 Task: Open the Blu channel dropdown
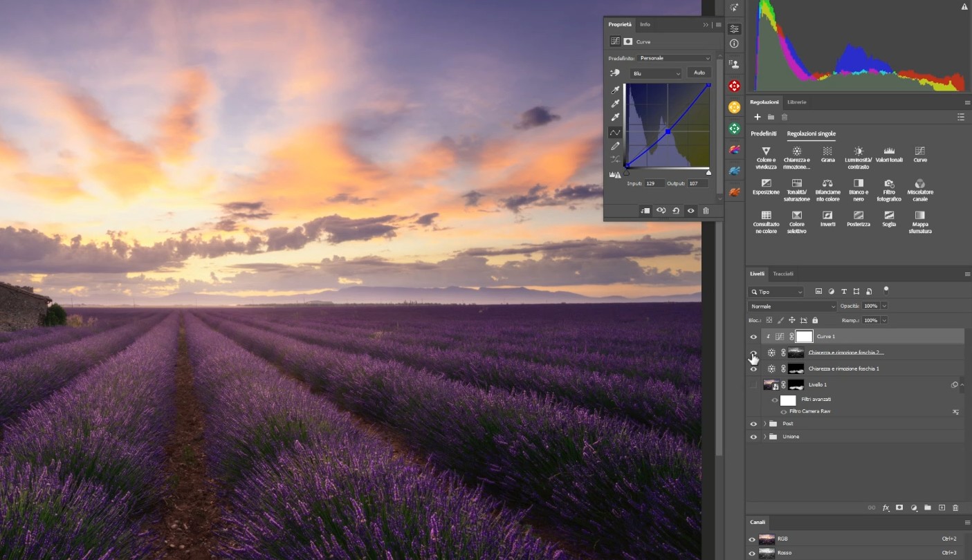pyautogui.click(x=656, y=73)
